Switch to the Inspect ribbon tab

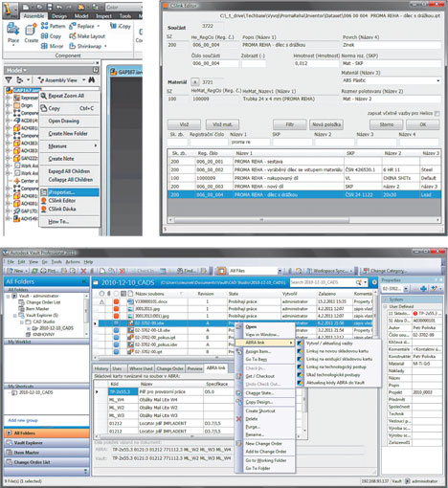[x=103, y=16]
